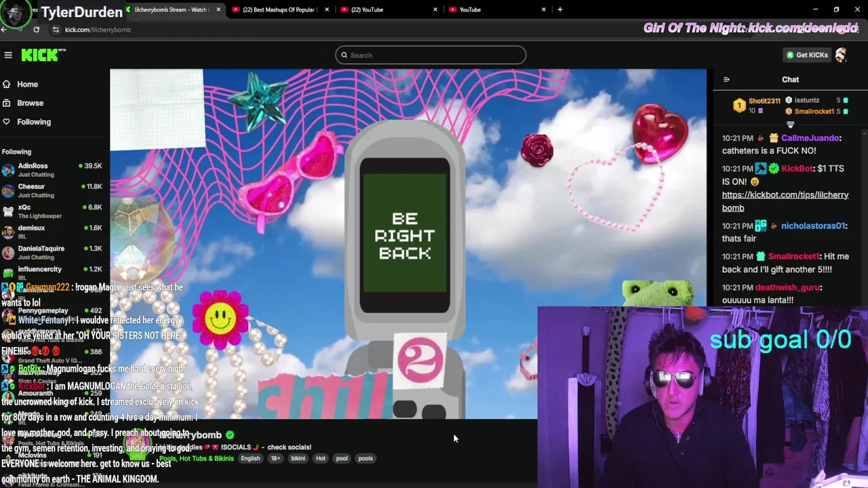Restore down the browser window
868x488 pixels.
point(836,9)
